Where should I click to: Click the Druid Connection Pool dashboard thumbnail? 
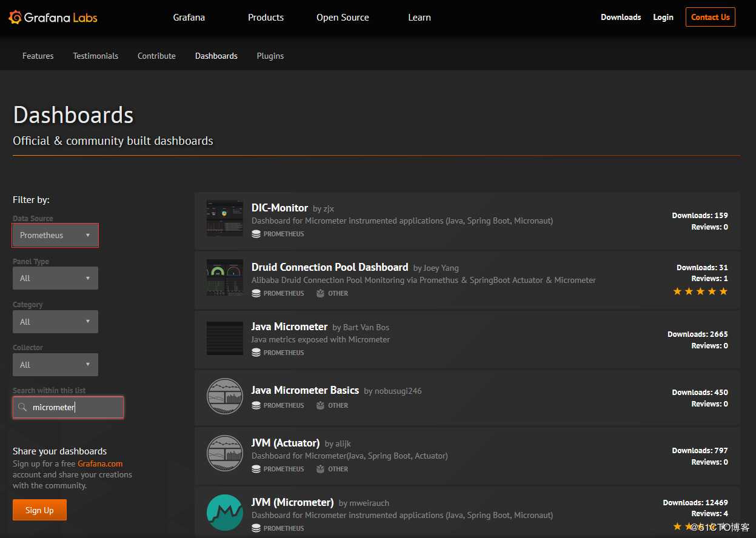224,277
